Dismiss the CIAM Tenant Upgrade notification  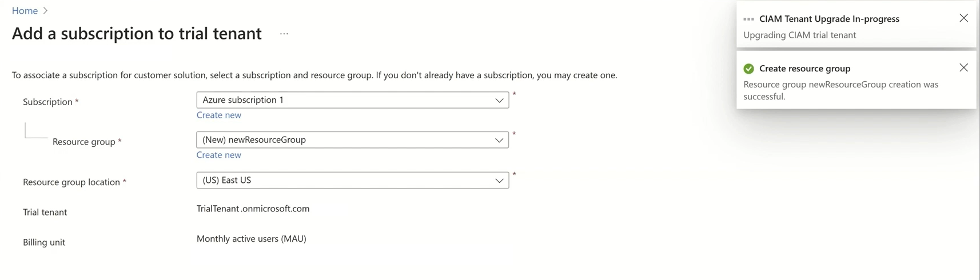[x=963, y=18]
